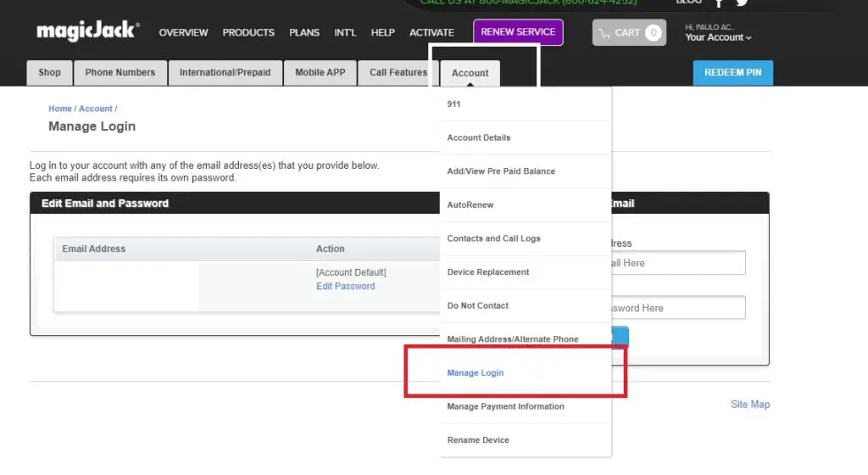
Task: Choose Rename Device from the menu
Action: 478,440
